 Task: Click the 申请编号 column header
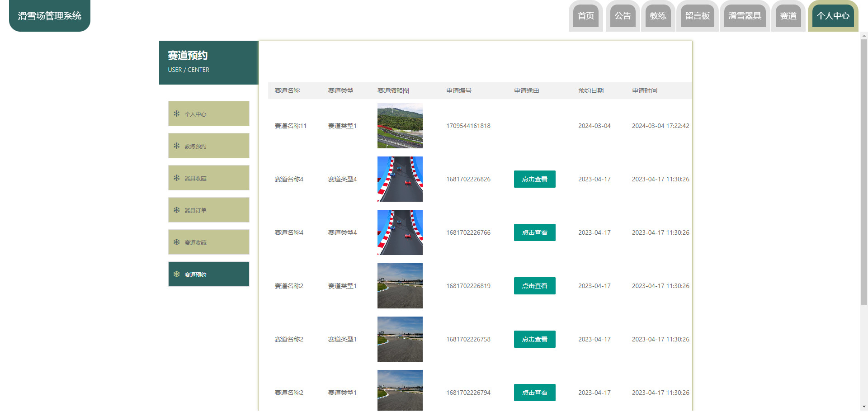459,90
